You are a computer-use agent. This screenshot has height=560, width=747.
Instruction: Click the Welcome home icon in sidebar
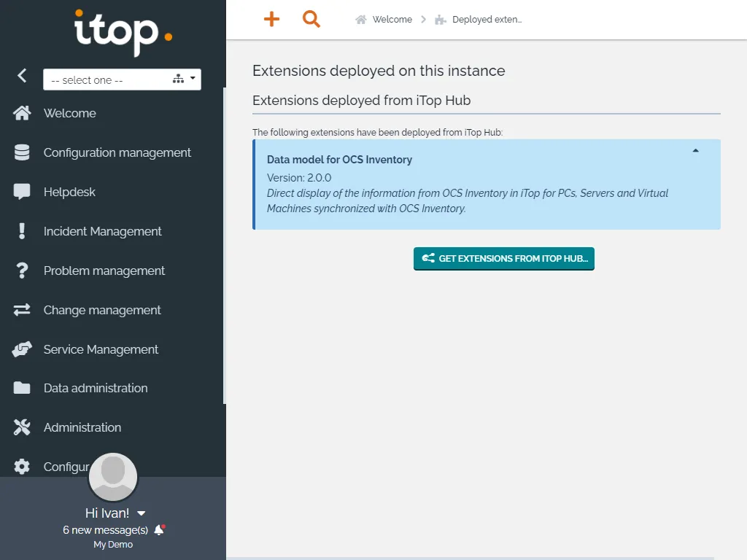[22, 113]
